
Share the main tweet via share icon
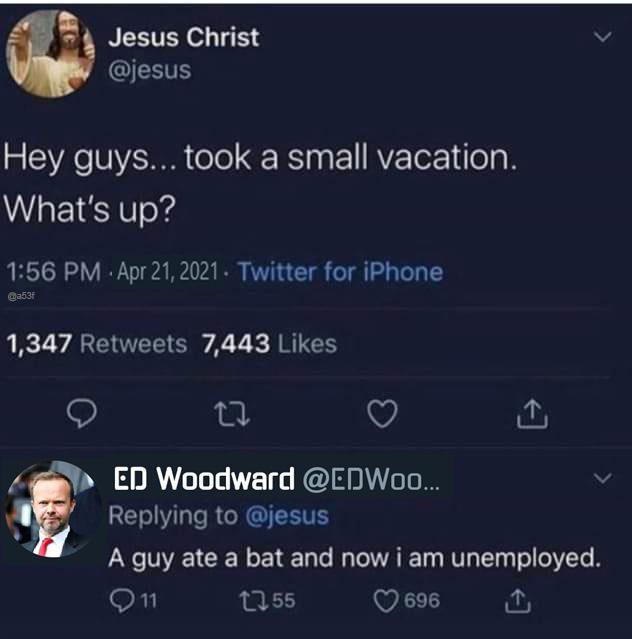click(x=533, y=414)
